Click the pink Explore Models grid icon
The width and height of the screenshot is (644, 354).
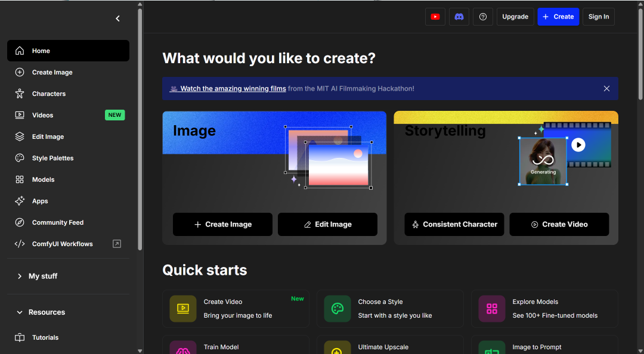pos(492,309)
